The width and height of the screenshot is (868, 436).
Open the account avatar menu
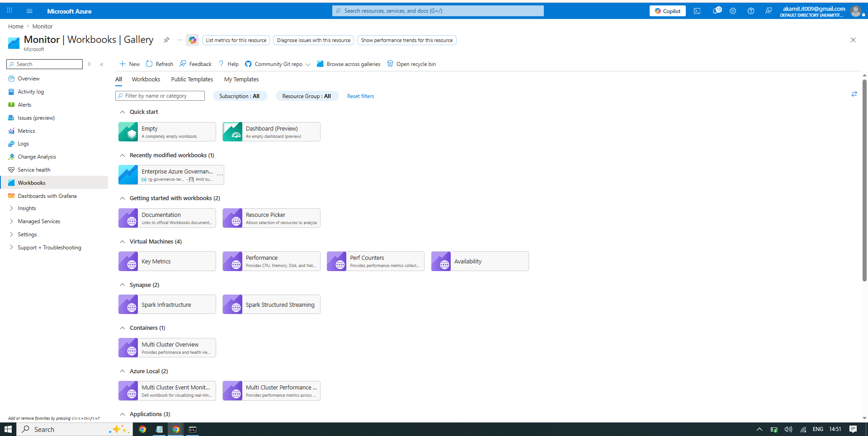(x=856, y=11)
